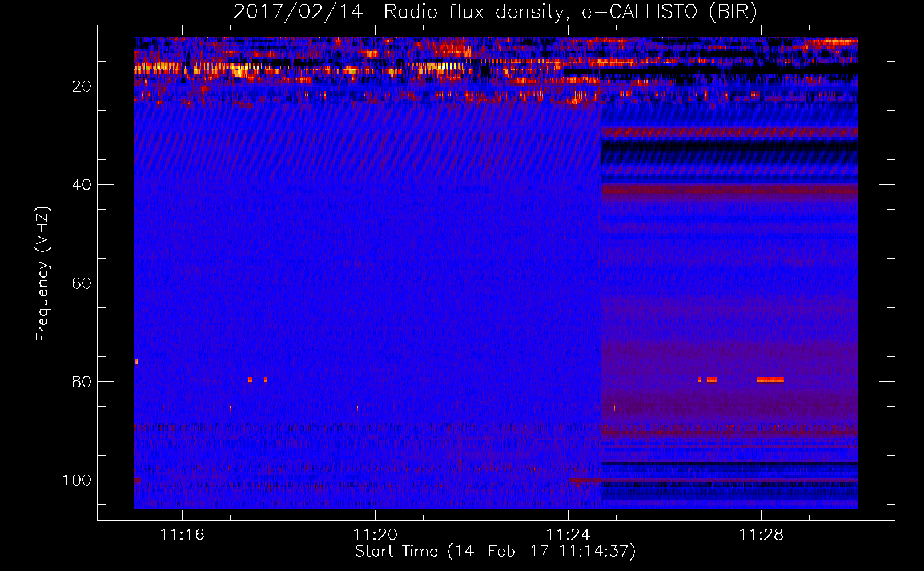Viewport: 924px width, 571px height.
Task: Click the 11:24 time tick label
Action: click(568, 535)
